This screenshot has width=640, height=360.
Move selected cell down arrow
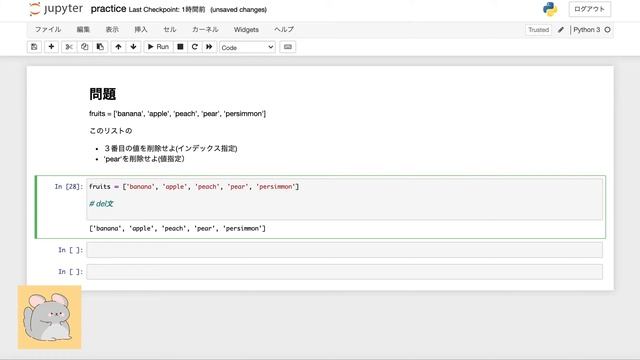pos(133,47)
